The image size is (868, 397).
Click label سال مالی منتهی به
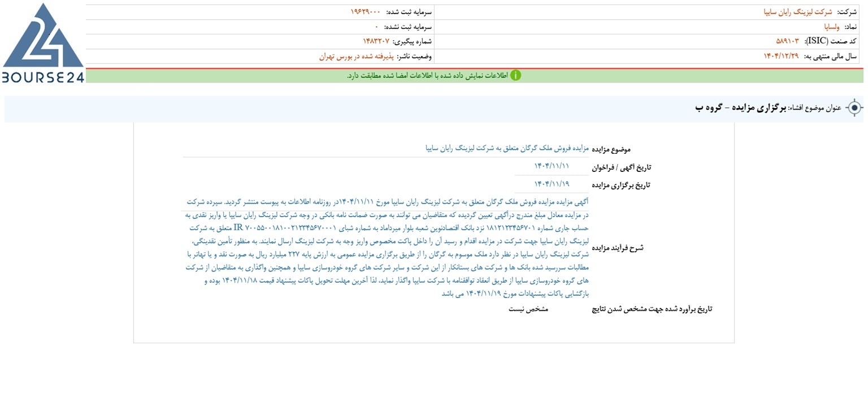coord(830,56)
